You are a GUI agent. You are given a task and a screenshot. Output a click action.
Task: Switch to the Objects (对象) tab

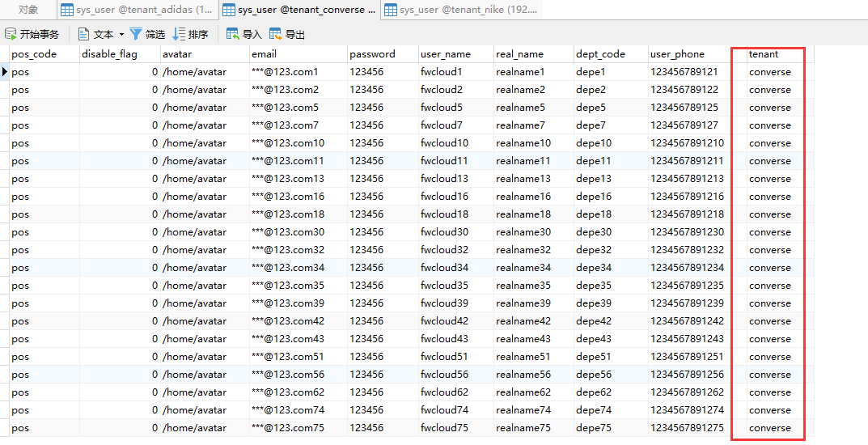coord(28,10)
